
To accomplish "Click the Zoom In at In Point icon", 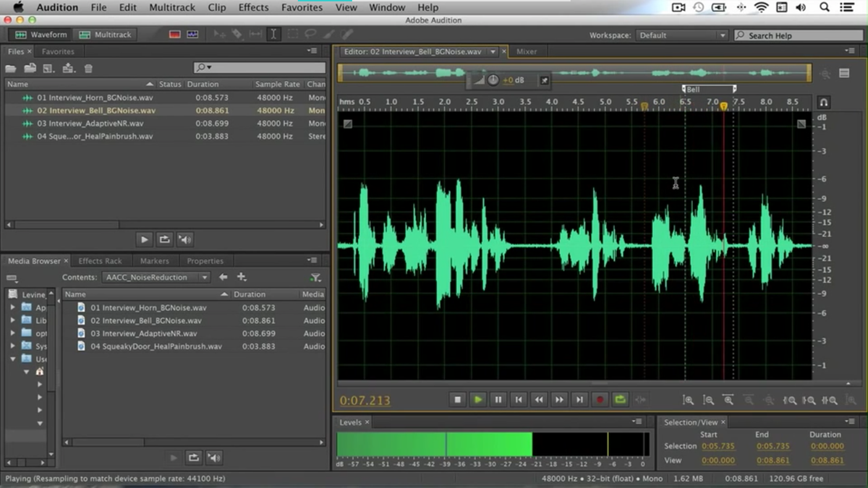I will point(791,399).
